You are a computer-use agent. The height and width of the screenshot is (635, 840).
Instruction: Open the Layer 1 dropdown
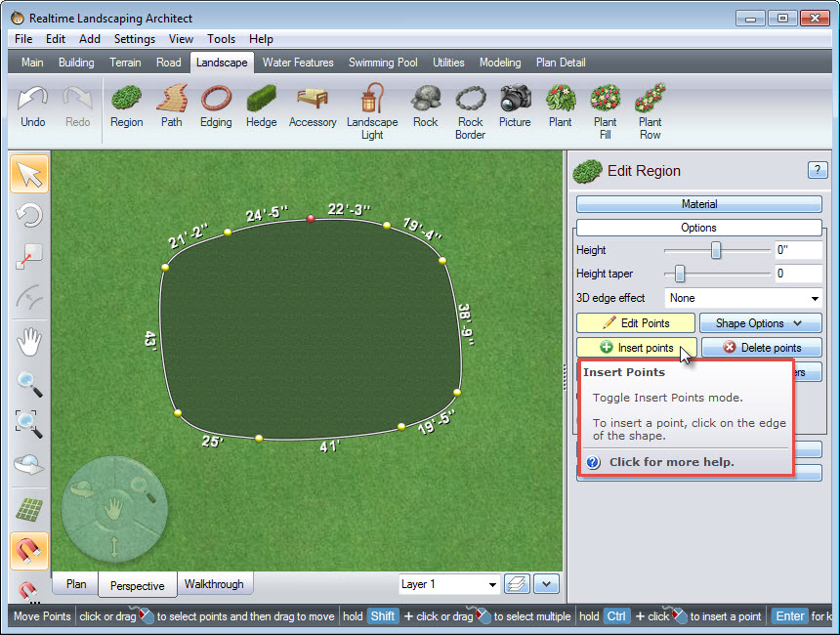[449, 584]
